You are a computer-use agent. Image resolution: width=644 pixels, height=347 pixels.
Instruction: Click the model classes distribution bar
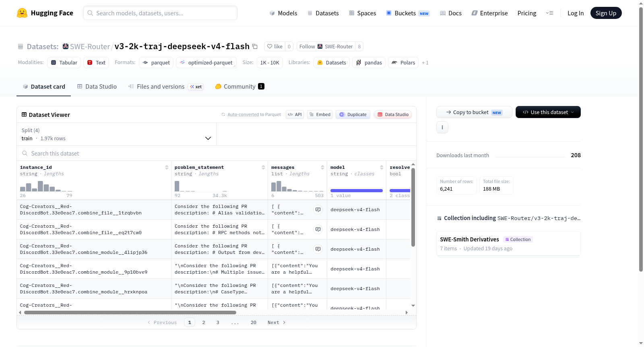coord(357,191)
